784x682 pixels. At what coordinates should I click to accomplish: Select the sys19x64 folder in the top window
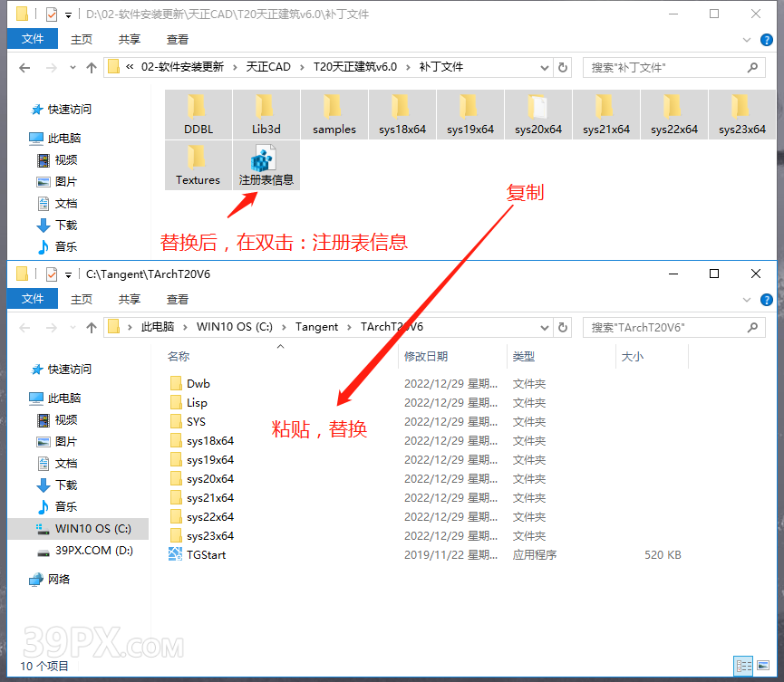click(470, 114)
